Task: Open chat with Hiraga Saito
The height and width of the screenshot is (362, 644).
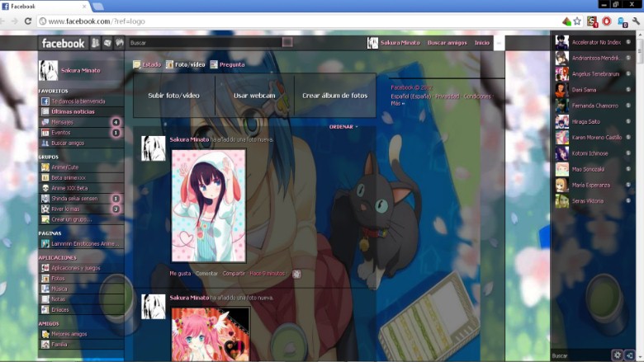Action: click(593, 122)
